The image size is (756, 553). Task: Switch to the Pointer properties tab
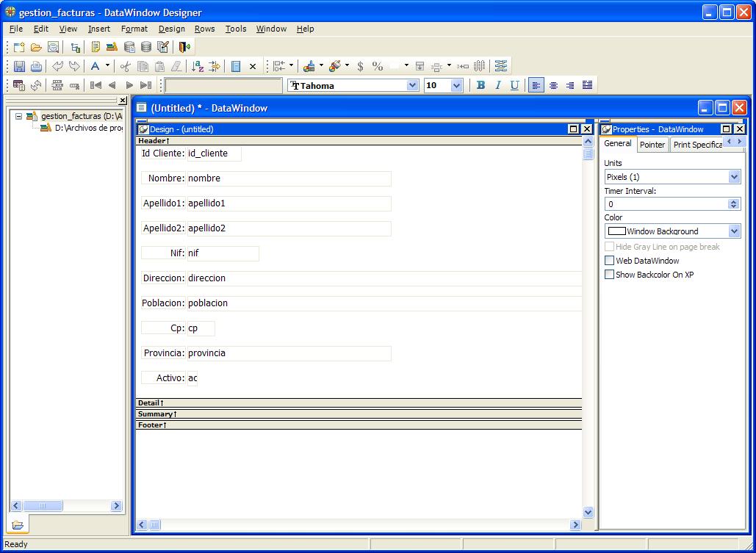(652, 145)
